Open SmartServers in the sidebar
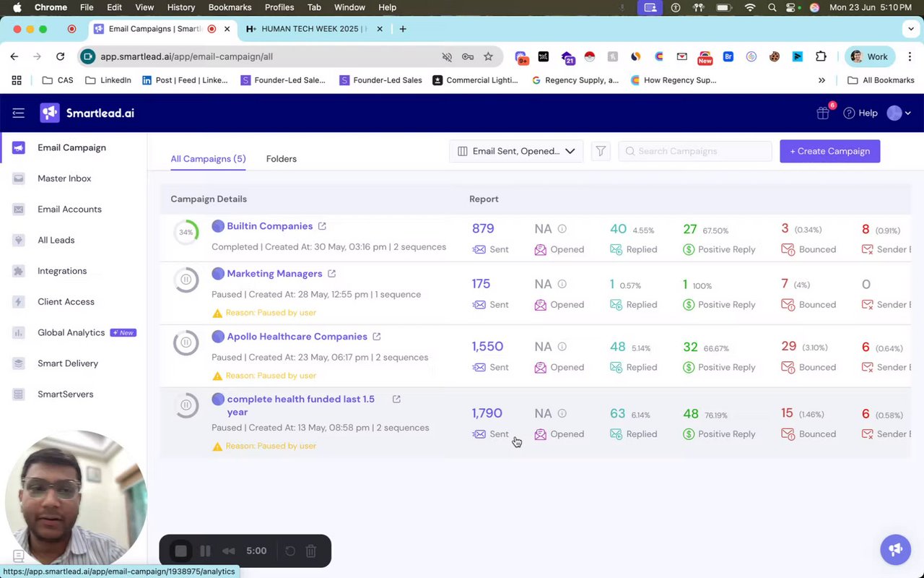Screen dimensions: 924x578 65,394
